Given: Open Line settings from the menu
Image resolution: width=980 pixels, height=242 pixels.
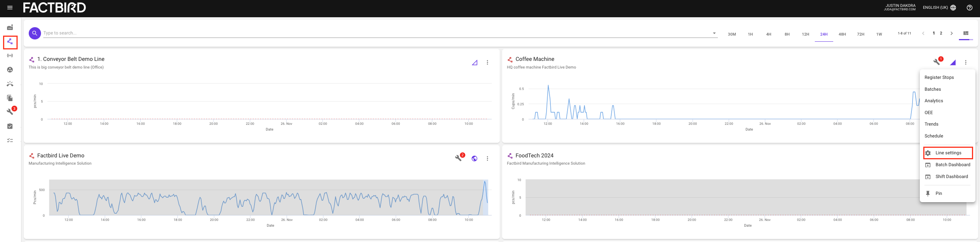Looking at the screenshot, I should point(947,153).
